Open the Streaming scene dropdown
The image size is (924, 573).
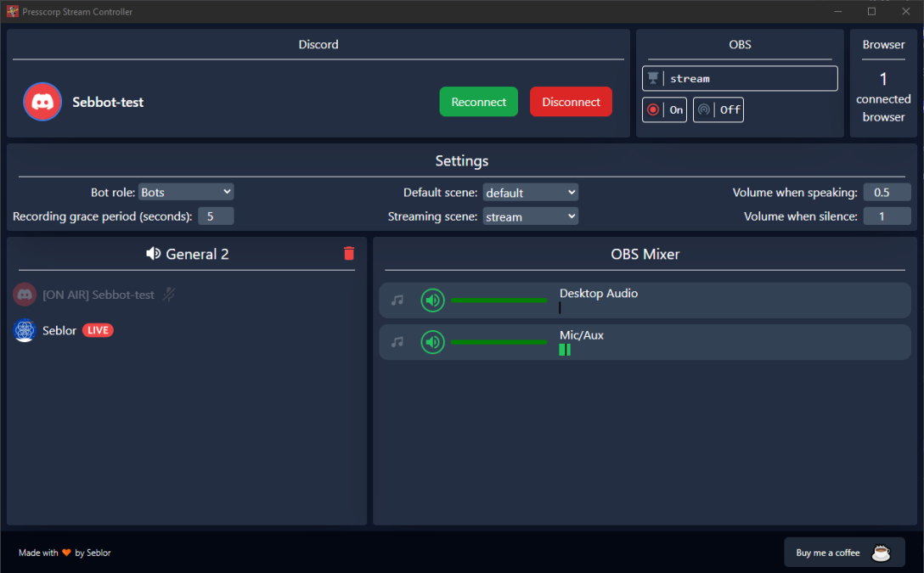[x=530, y=216]
